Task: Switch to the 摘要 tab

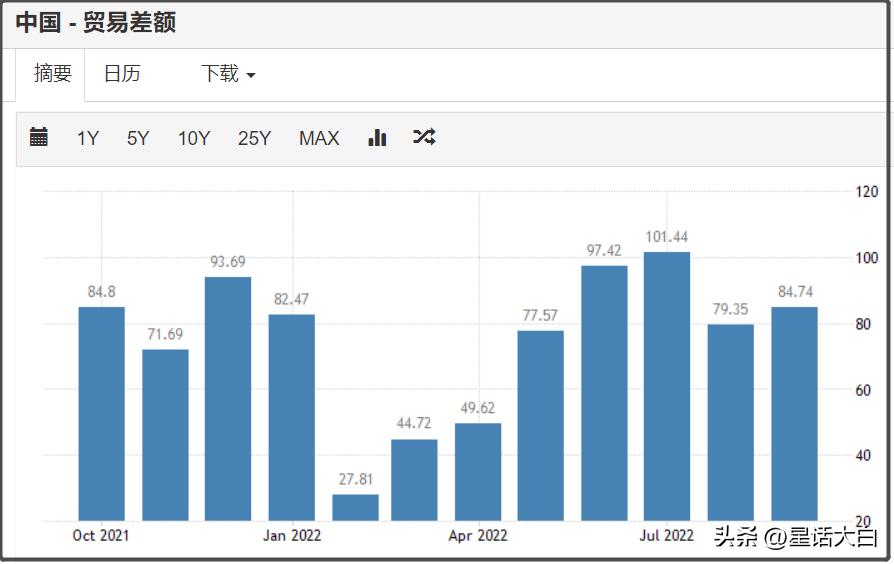Action: pyautogui.click(x=53, y=74)
